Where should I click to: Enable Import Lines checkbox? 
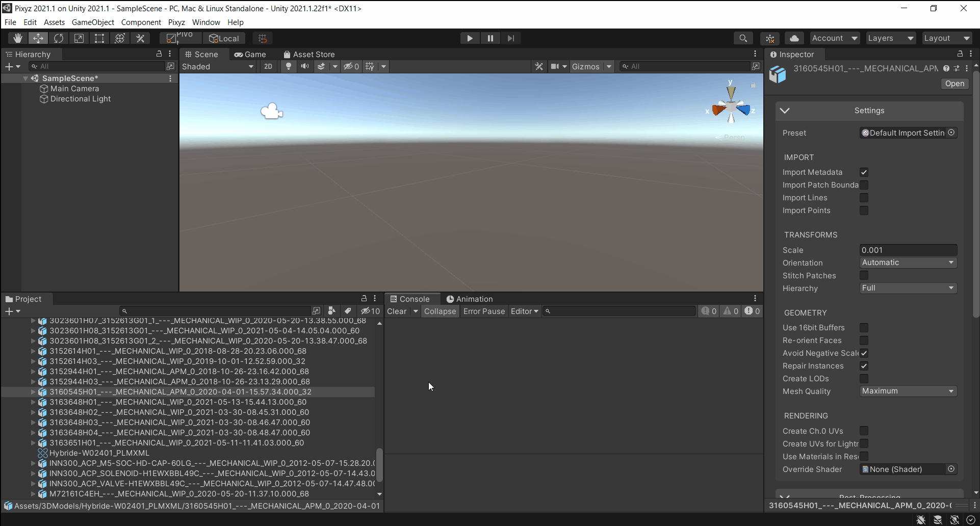coord(864,198)
